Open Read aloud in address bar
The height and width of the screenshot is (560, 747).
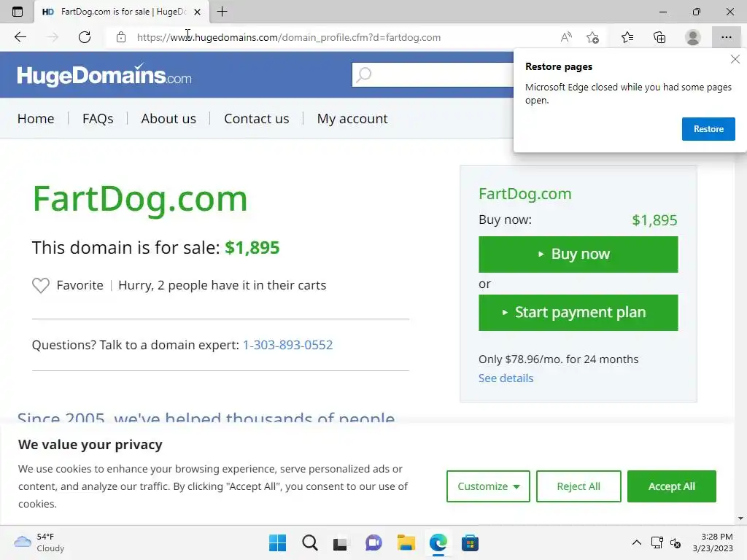pos(566,37)
